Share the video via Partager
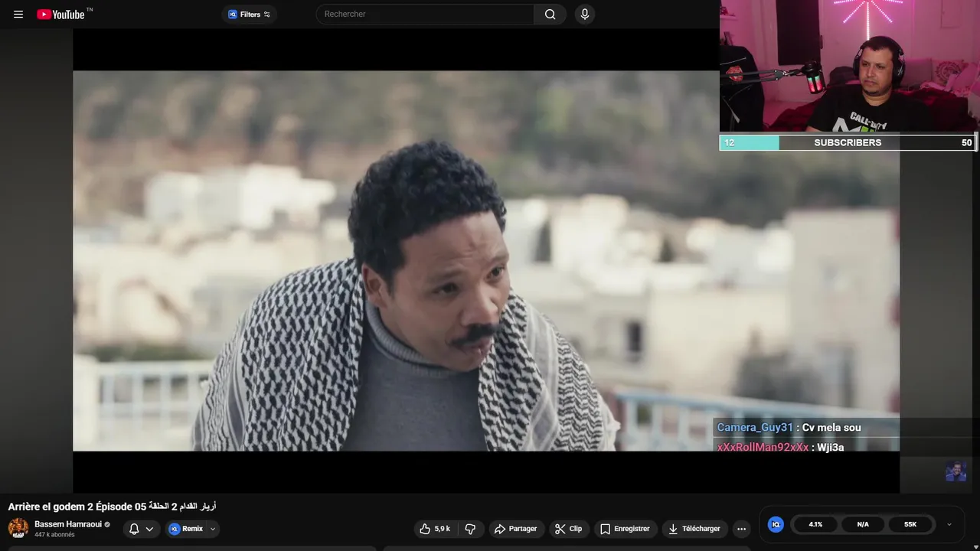 point(516,529)
